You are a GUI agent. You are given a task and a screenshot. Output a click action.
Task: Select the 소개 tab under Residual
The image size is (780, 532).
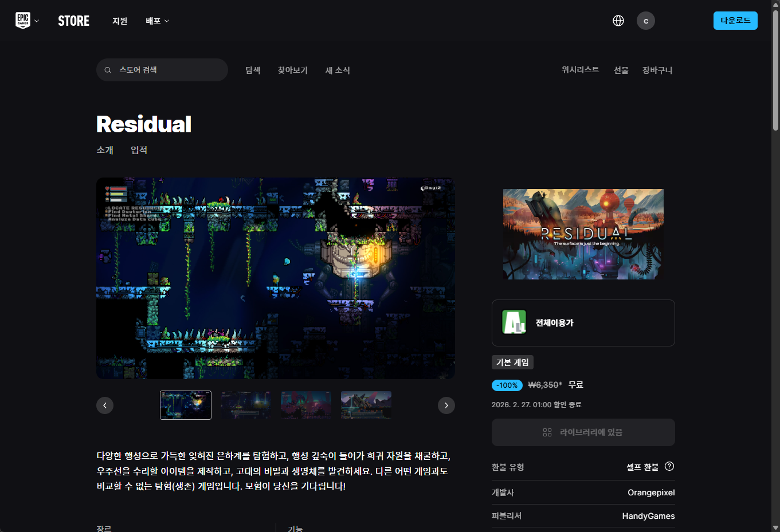click(105, 150)
